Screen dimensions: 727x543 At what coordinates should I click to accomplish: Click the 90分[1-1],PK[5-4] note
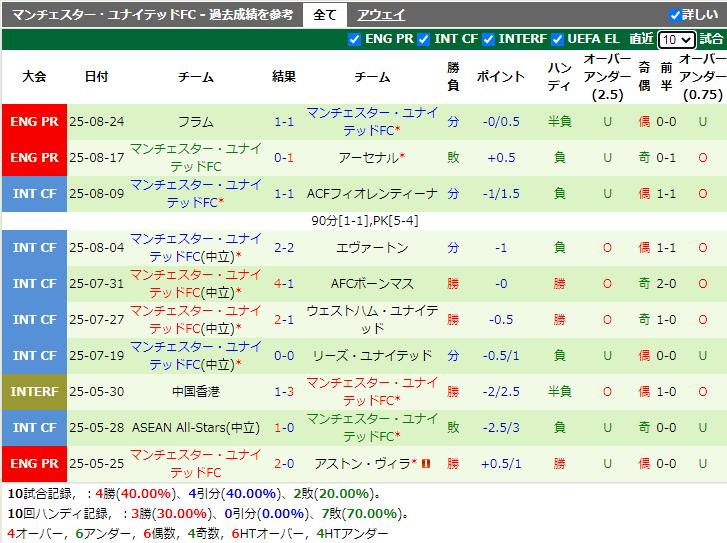[364, 221]
